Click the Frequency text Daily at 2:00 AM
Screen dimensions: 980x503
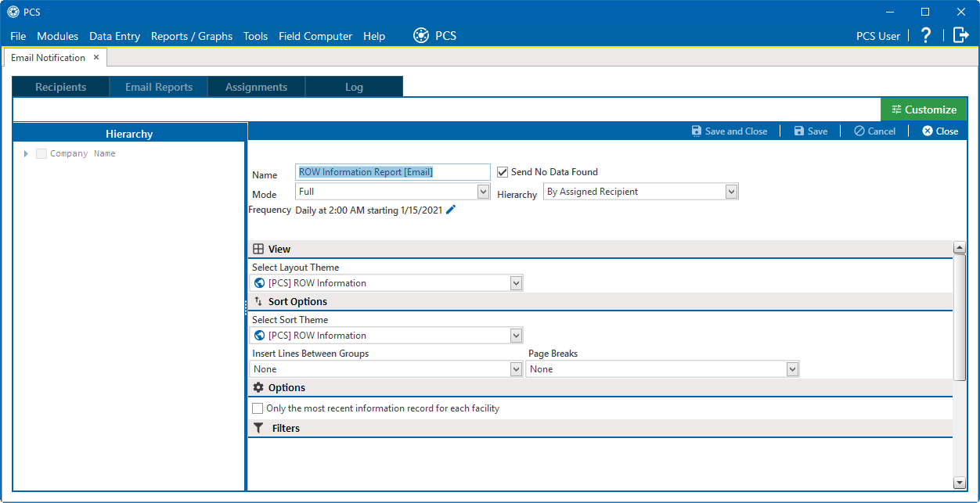(369, 210)
